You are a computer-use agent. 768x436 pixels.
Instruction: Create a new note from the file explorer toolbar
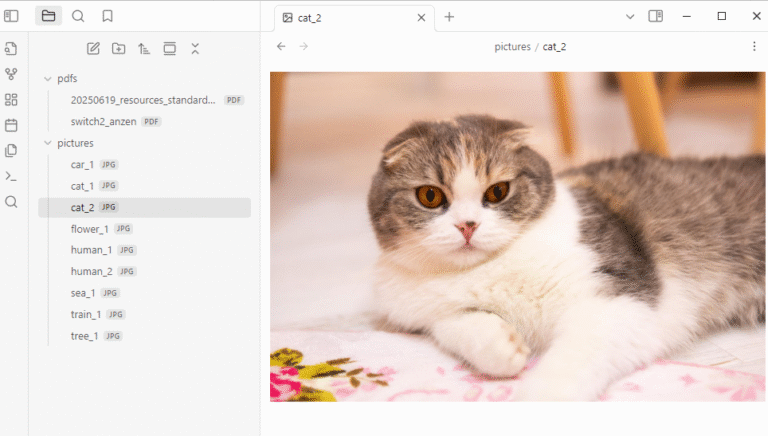(93, 48)
